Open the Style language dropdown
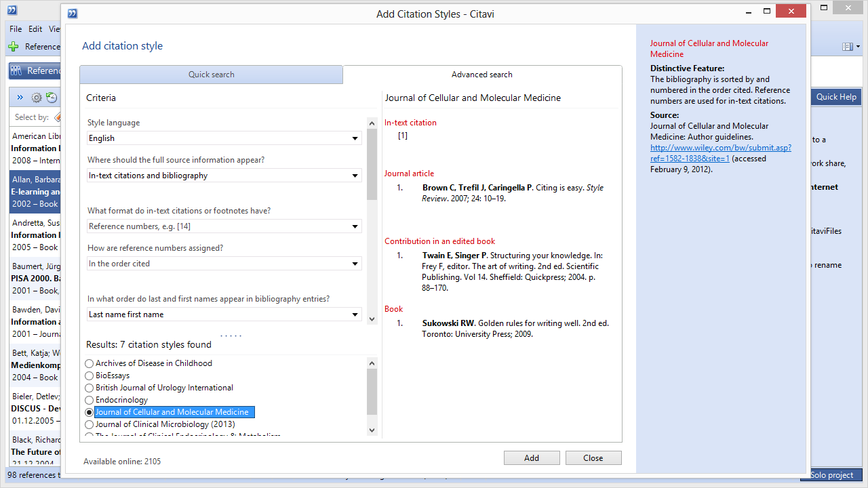The image size is (868, 488). point(224,138)
